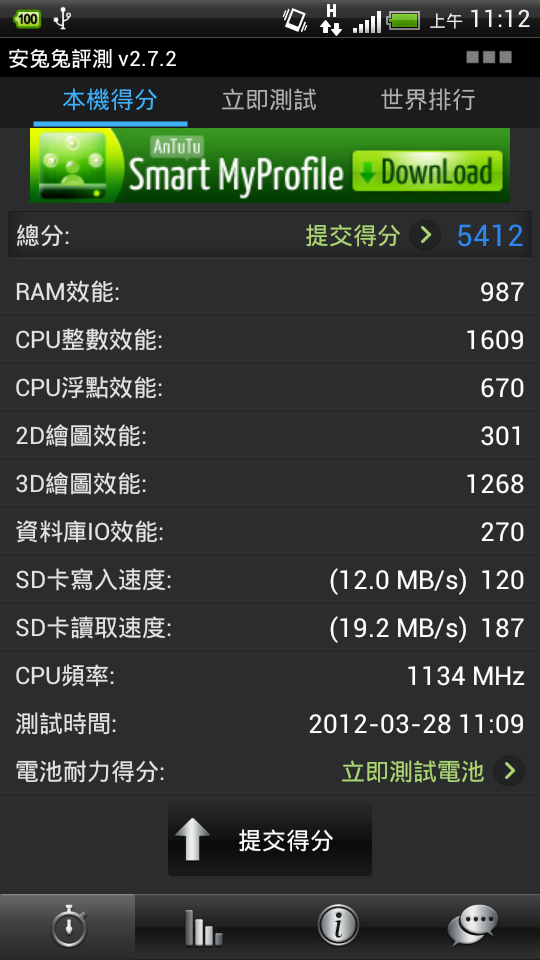
Task: Open the info icon in bottom bar
Action: coord(337,926)
